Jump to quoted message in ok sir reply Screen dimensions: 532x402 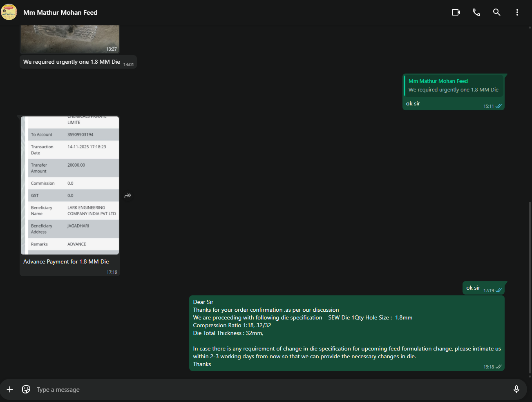coord(453,85)
